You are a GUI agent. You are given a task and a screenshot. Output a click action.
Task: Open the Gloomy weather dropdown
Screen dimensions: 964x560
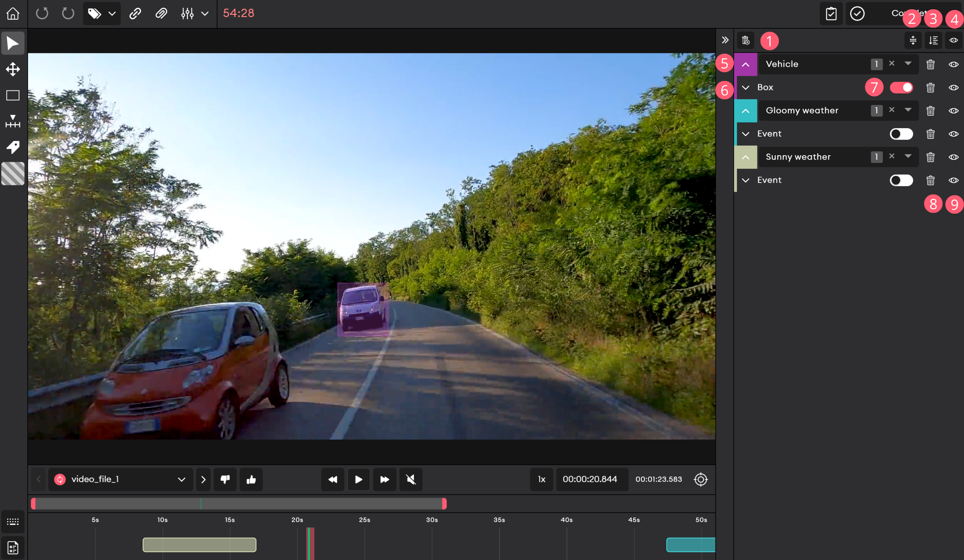(908, 110)
